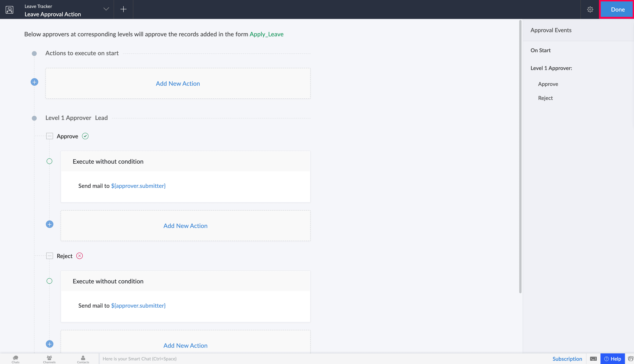This screenshot has height=364, width=634.
Task: Open Contacts in the bottom bar
Action: pos(83,359)
